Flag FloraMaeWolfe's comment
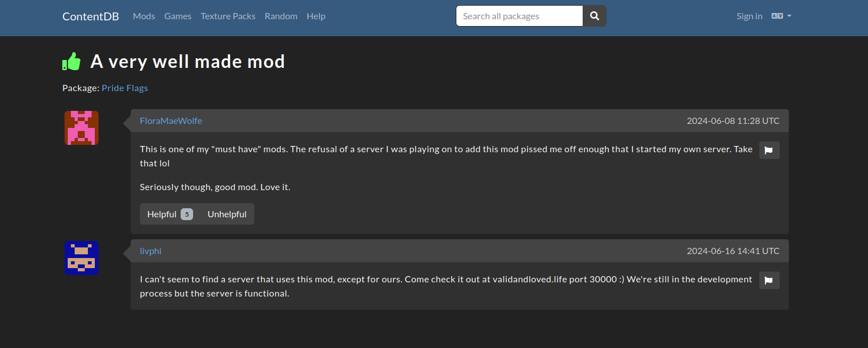 (769, 151)
